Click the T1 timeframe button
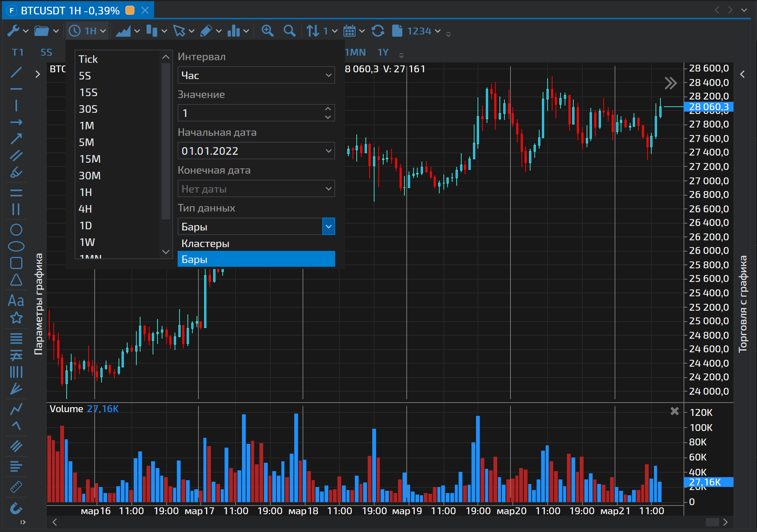 (x=17, y=52)
